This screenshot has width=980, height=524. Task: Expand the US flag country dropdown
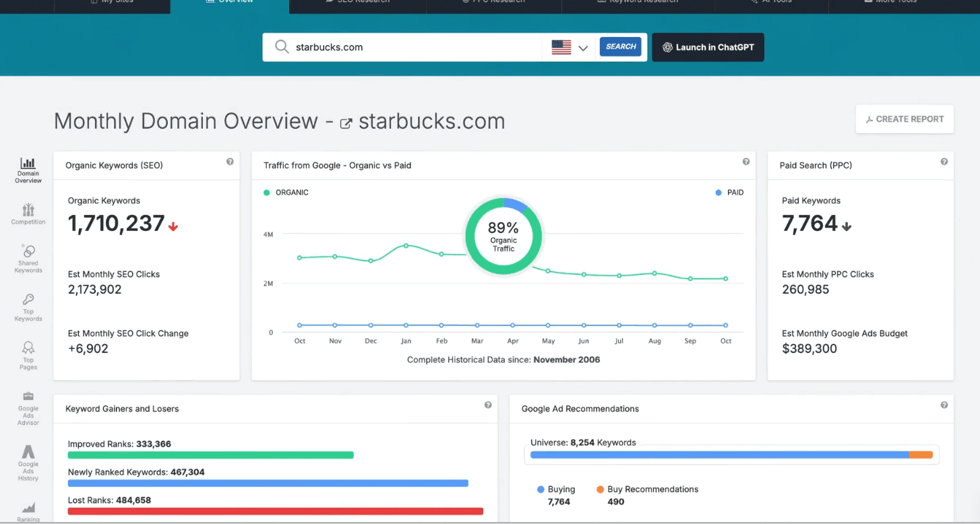click(x=570, y=48)
